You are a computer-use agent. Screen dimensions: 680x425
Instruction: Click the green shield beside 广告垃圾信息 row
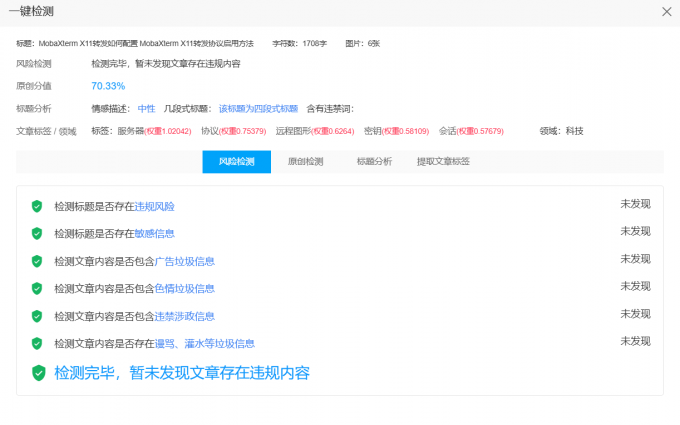37,261
